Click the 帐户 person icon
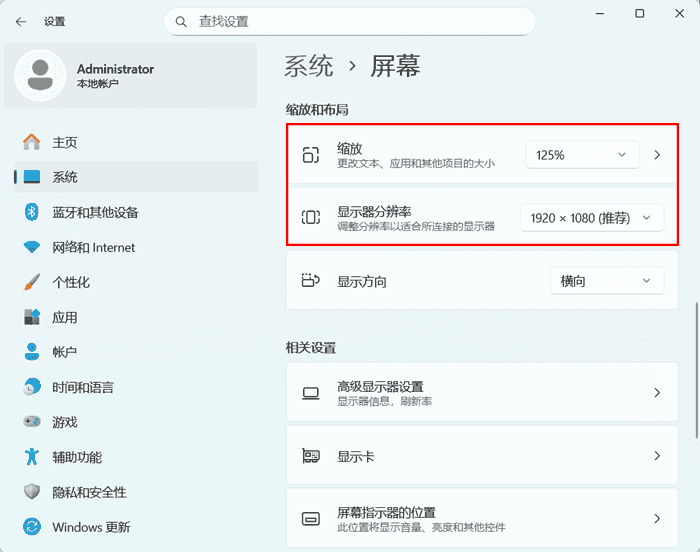 pyautogui.click(x=32, y=351)
